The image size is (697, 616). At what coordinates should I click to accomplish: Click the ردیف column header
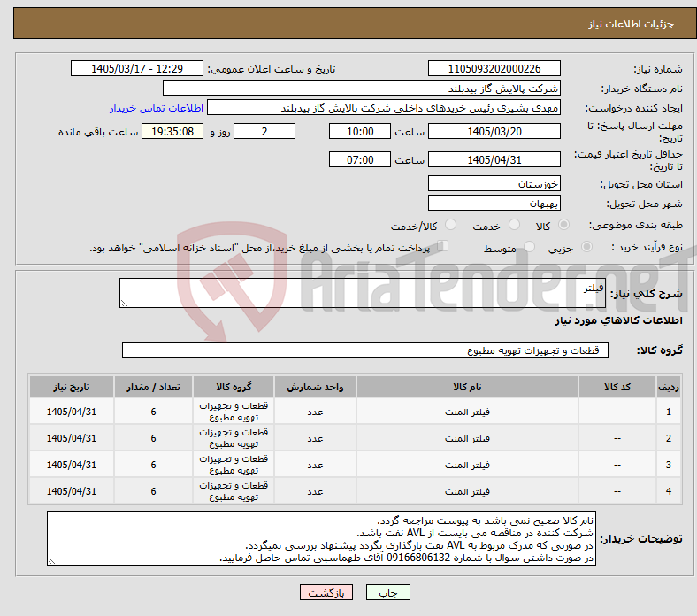point(669,387)
